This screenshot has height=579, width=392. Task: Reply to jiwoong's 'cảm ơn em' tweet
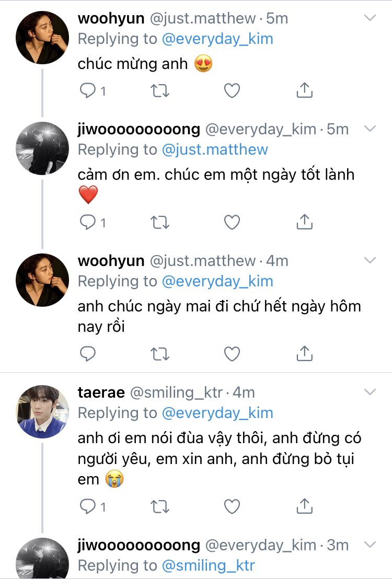(88, 223)
